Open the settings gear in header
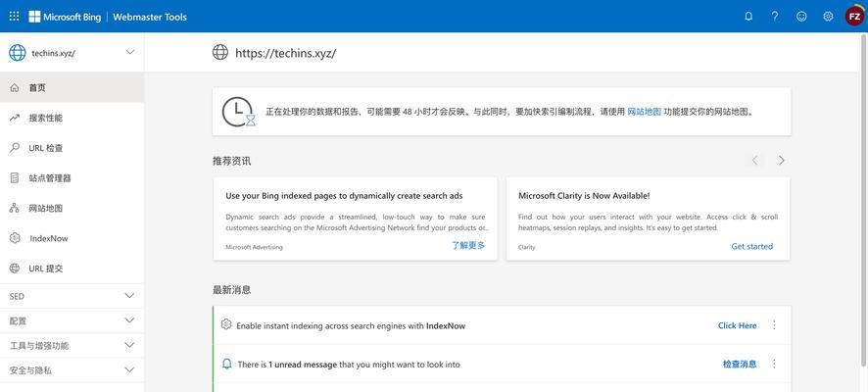This screenshot has height=392, width=868. [828, 17]
